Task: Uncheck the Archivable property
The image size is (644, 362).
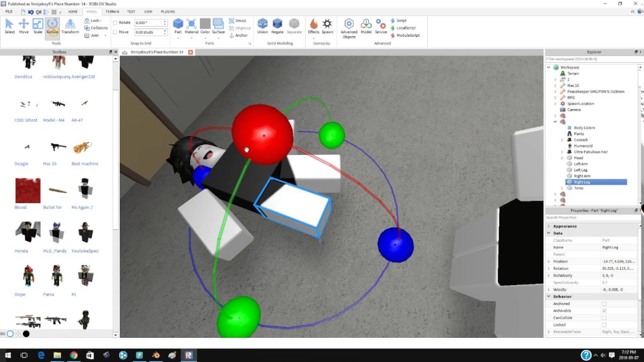Action: click(x=604, y=311)
